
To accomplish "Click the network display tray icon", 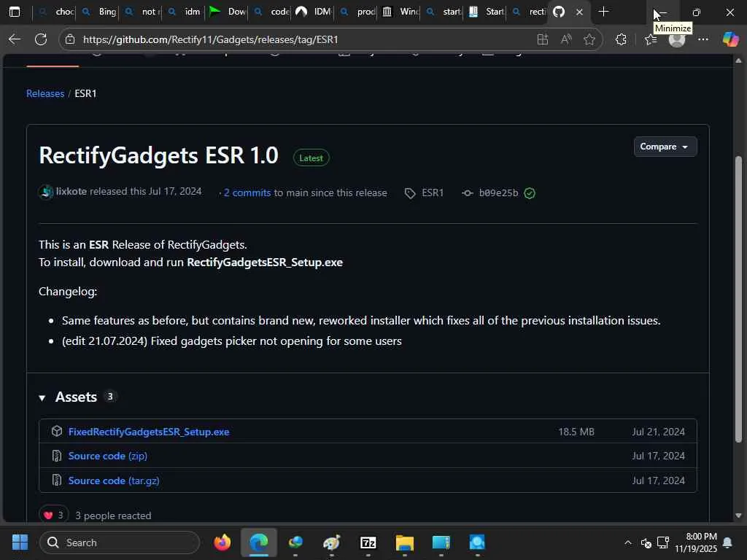I will [662, 542].
